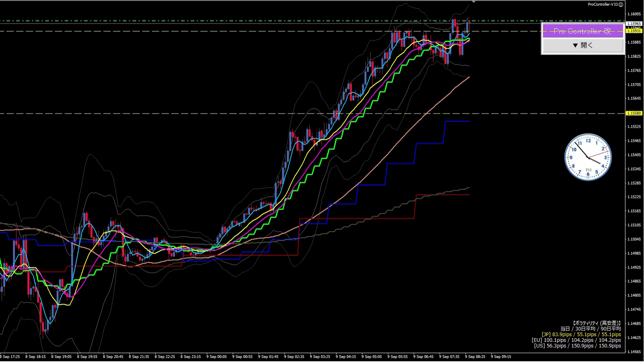Click the 【ボラティリティ (高安差)】 heading text
Viewport: 644px width, 362px height.
[597, 323]
